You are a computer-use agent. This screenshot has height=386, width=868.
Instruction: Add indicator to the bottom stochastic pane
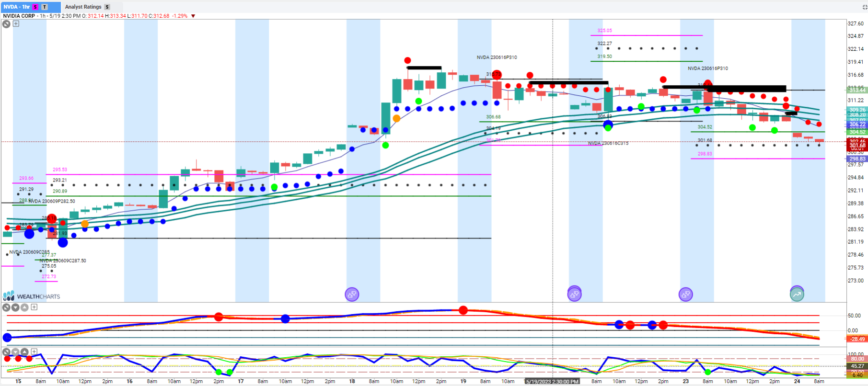click(34, 352)
